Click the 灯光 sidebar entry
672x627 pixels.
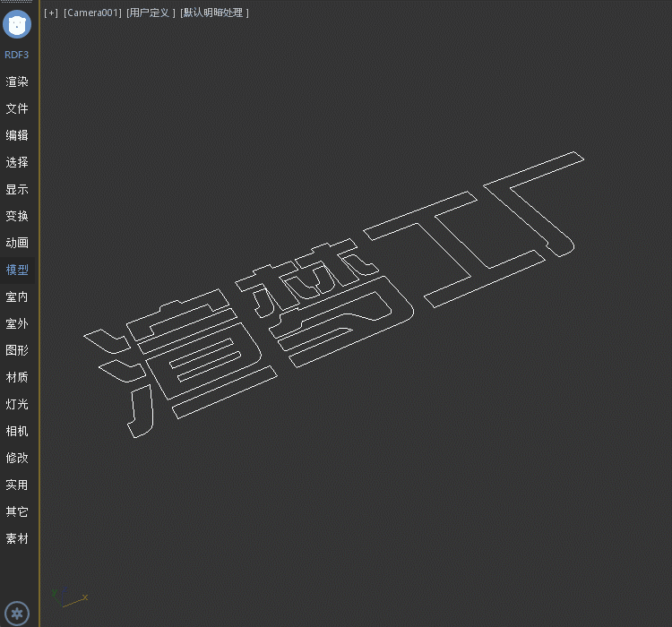point(17,404)
